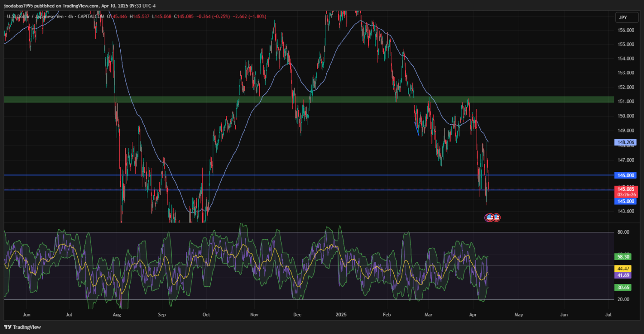Click the green resistance zone near 151.000

301,99
